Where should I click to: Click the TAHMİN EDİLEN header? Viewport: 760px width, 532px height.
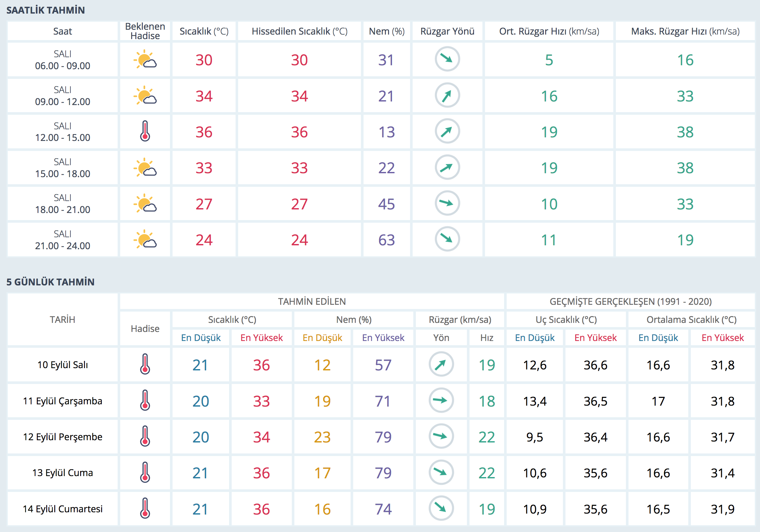(311, 302)
